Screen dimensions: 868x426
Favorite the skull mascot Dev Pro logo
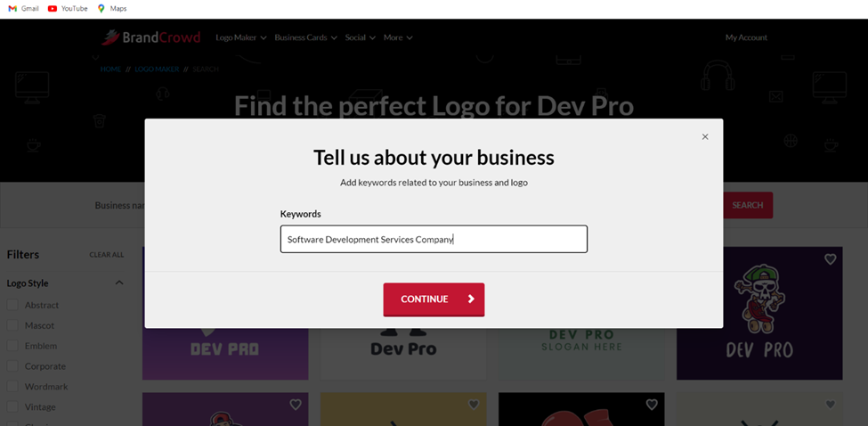(830, 259)
